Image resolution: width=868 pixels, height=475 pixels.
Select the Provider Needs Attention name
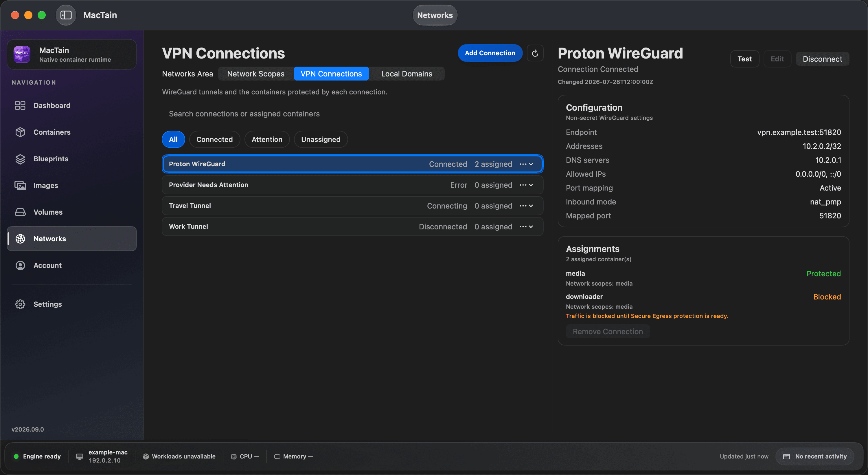[208, 185]
